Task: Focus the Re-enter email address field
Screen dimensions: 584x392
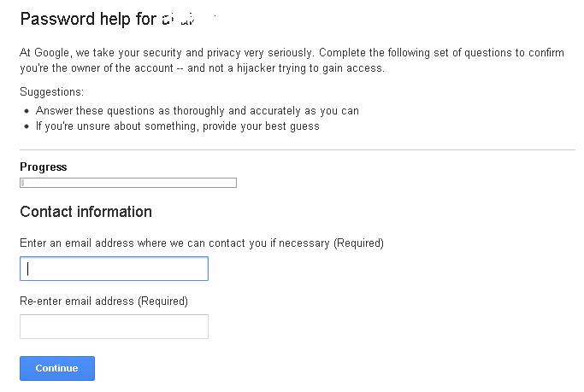Action: point(114,326)
